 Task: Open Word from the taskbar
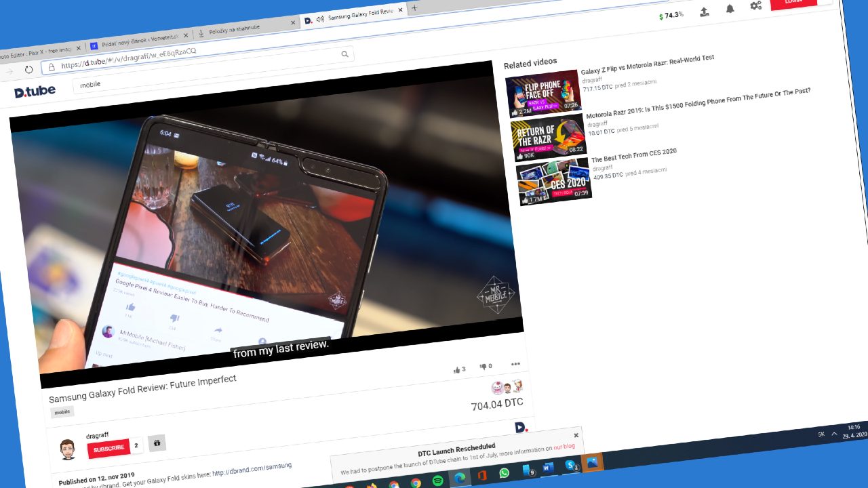point(548,468)
